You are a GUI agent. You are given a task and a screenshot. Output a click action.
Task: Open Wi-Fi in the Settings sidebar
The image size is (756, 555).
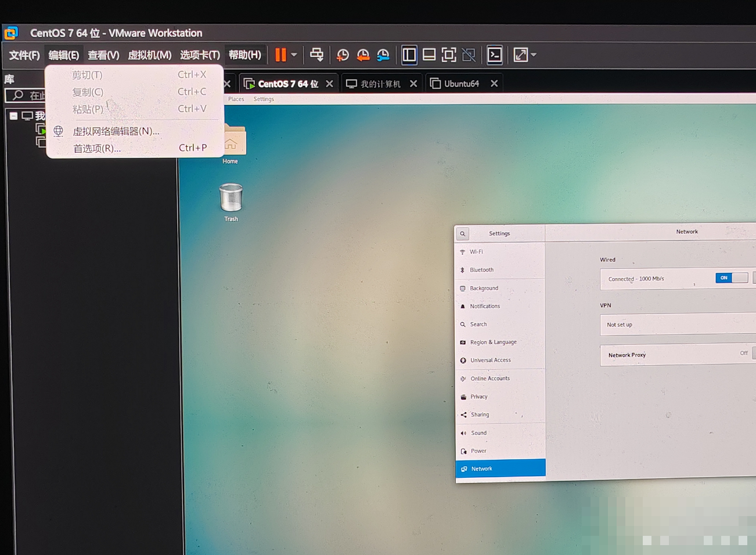pos(501,252)
